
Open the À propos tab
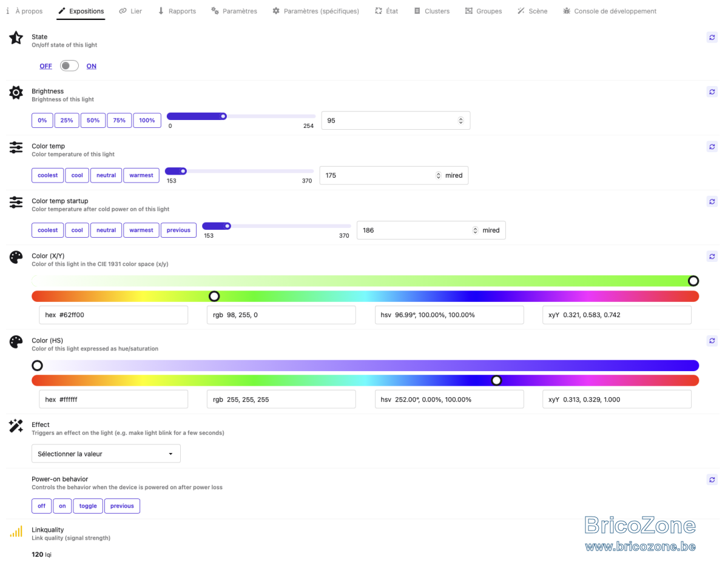click(x=24, y=11)
